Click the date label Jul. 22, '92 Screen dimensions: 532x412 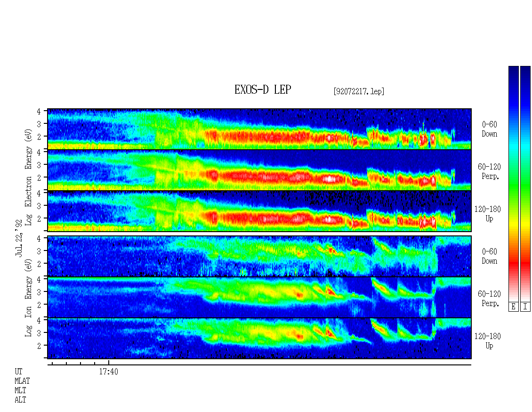click(19, 238)
